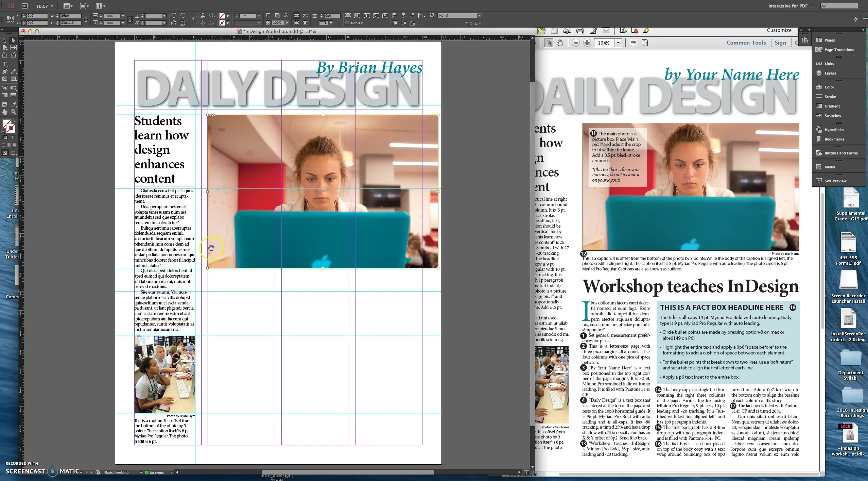Click the Common Tools link
The width and height of the screenshot is (868, 481).
tap(746, 43)
